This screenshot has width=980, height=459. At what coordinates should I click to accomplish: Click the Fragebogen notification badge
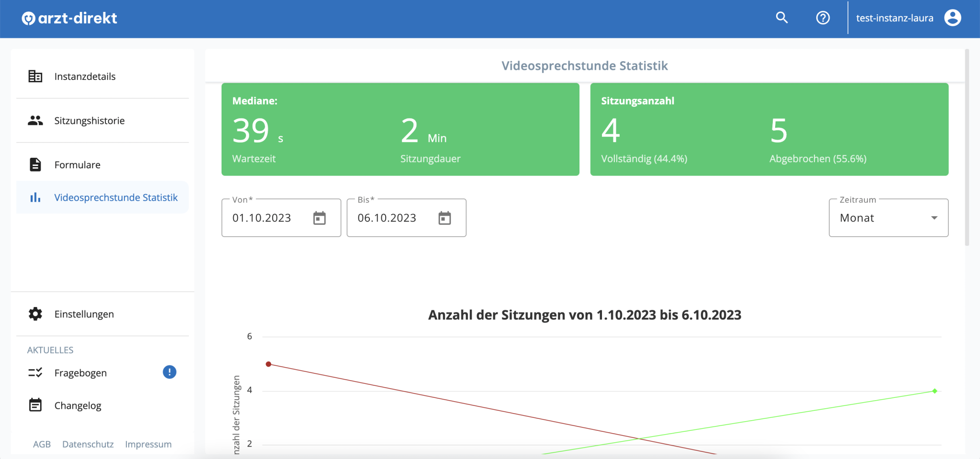point(169,372)
